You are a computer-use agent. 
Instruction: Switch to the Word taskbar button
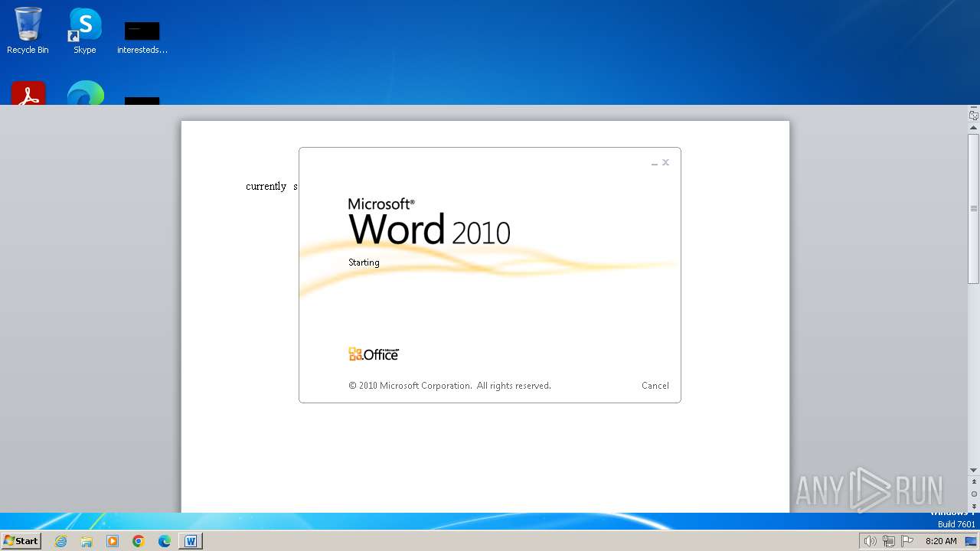(191, 541)
